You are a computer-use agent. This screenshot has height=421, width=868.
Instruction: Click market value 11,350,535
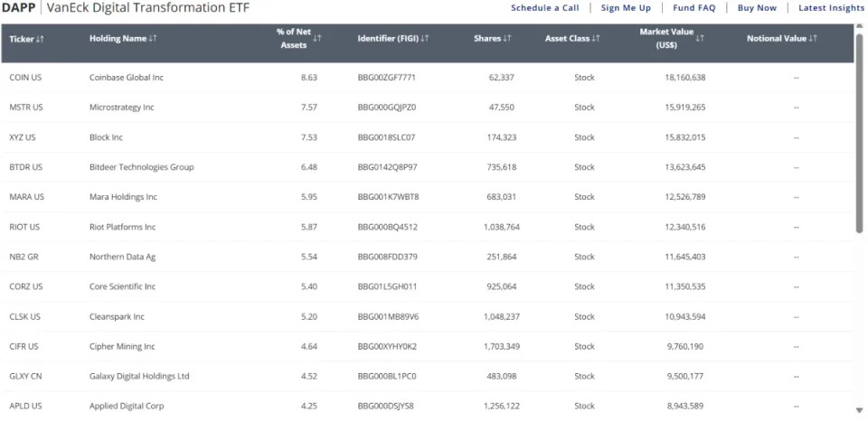[684, 286]
